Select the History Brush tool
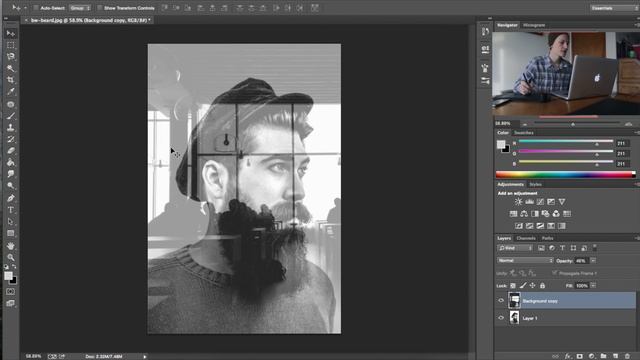640x360 pixels. click(x=11, y=140)
